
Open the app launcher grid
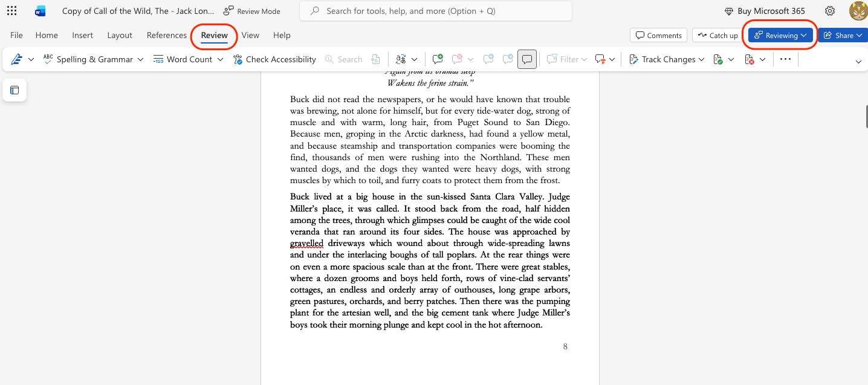[11, 11]
